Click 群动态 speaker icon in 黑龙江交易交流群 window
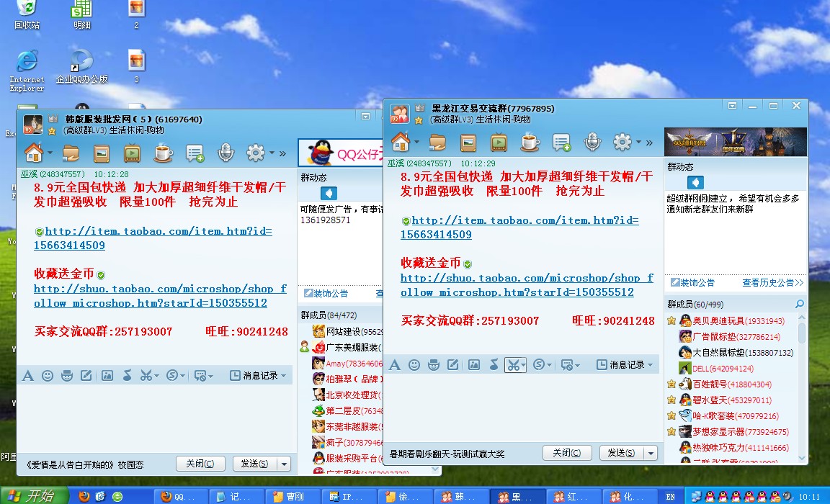 [695, 182]
